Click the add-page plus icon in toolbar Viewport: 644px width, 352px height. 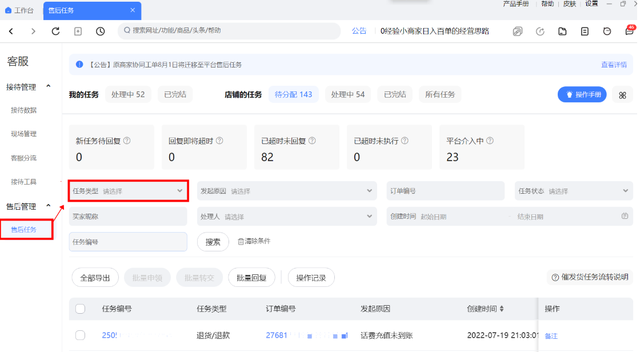(x=78, y=31)
